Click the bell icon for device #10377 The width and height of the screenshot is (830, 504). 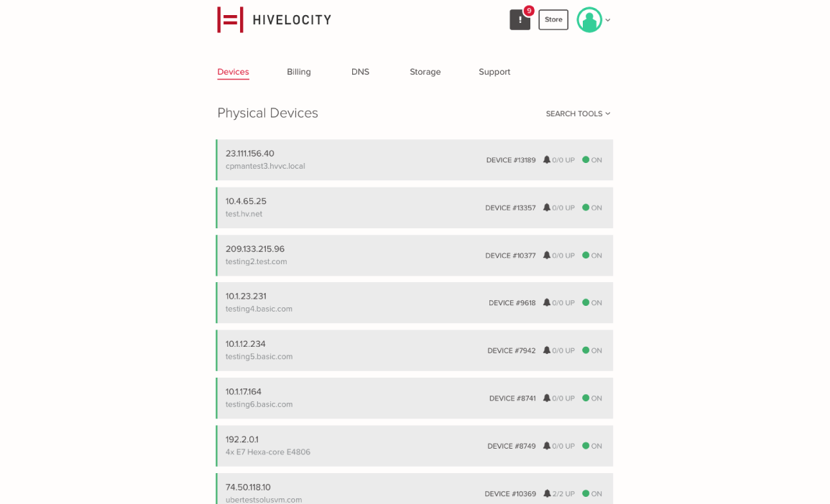[546, 256]
